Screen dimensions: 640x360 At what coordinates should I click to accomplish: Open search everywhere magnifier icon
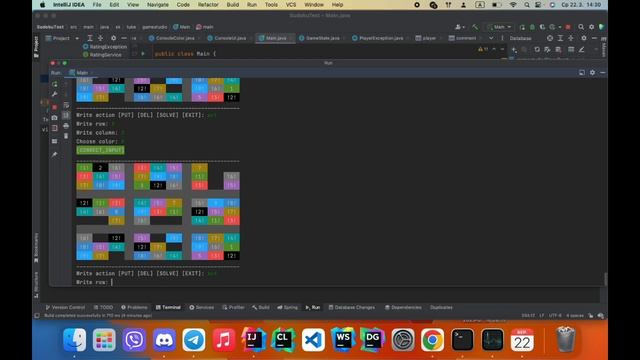(x=581, y=27)
